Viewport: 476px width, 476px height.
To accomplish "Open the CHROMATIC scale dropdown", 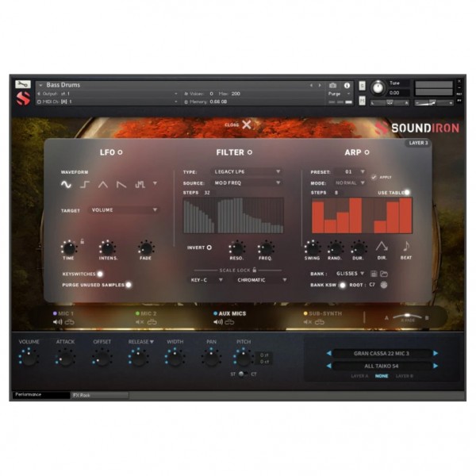I will (262, 279).
